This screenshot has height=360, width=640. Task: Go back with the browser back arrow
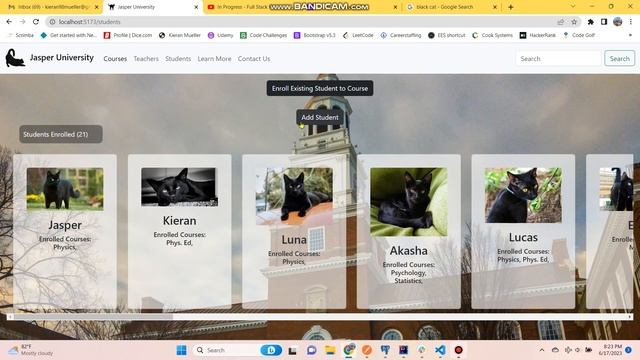[x=9, y=22]
